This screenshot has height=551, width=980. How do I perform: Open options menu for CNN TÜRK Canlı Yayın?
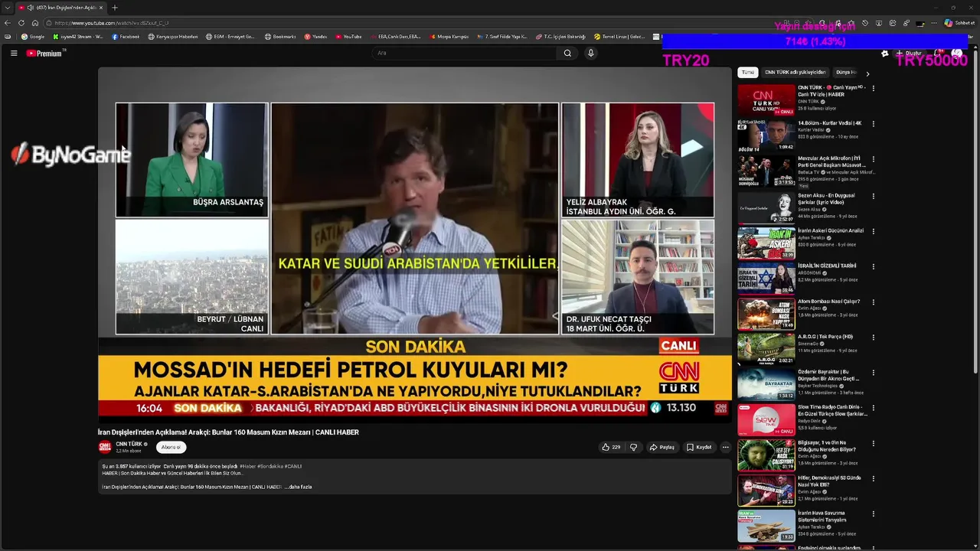(x=873, y=88)
